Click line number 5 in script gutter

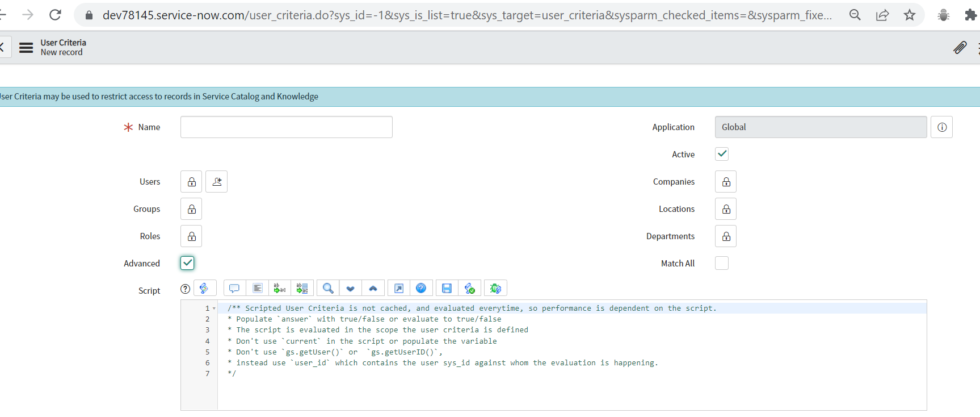[x=207, y=352]
